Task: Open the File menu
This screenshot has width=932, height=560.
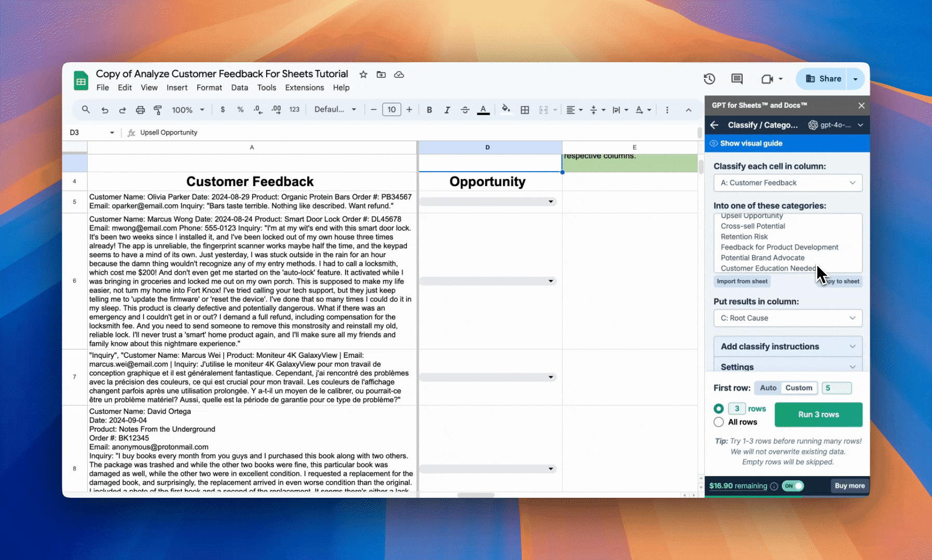Action: (103, 88)
